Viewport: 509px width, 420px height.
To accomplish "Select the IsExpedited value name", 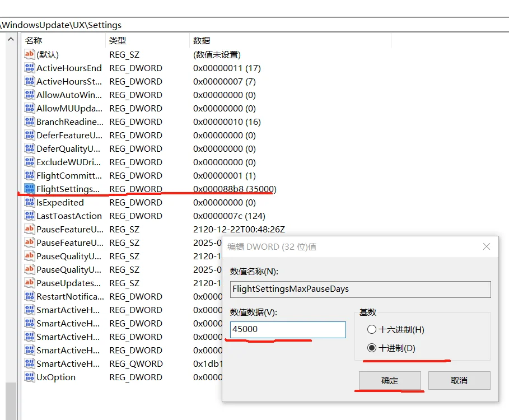I will 60,203.
